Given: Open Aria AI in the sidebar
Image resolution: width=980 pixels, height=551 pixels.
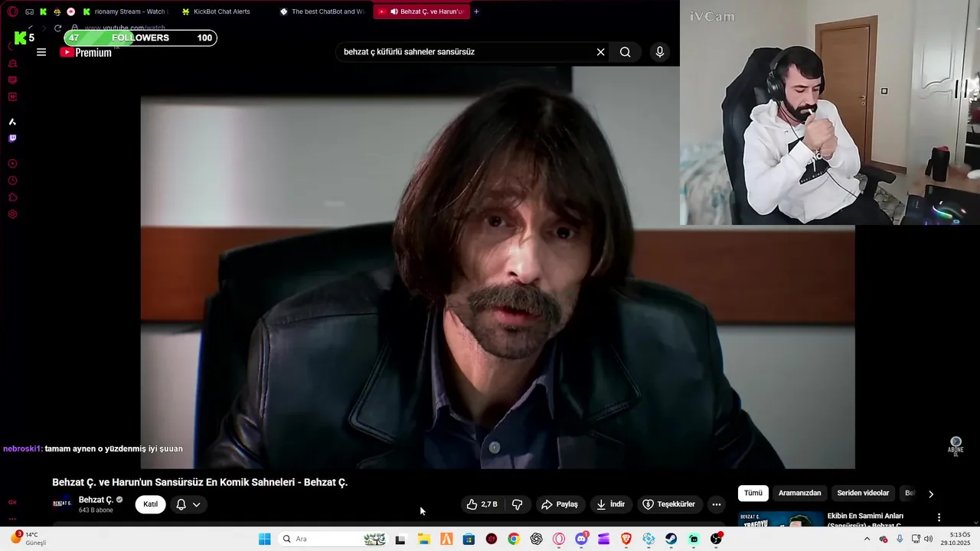Looking at the screenshot, I should pyautogui.click(x=12, y=122).
